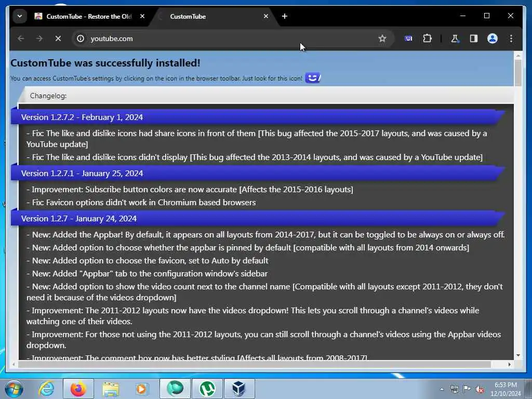Open Firefox from the taskbar

click(x=78, y=389)
